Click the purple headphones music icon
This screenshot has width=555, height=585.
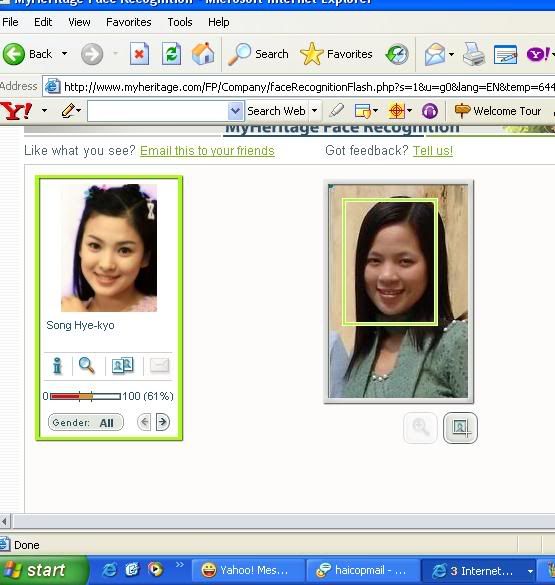tap(430, 111)
